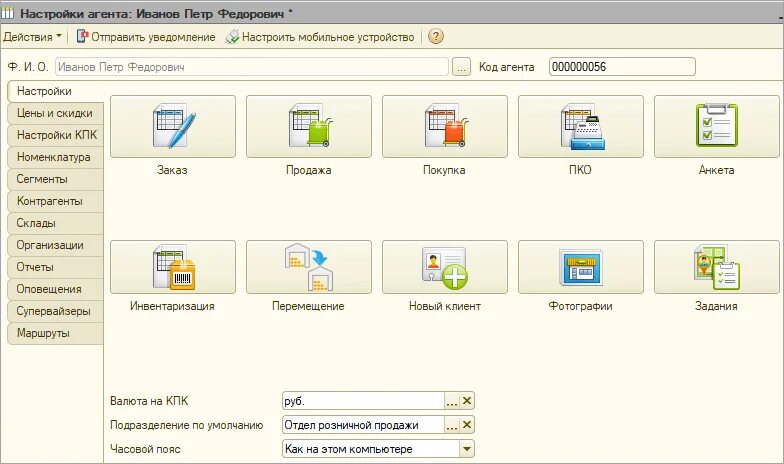Switch to Номенклатура tab
Viewport: 784px width, 464px height.
(55, 157)
